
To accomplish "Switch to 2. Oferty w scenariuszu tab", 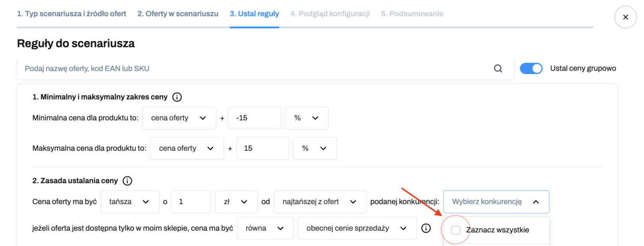I will click(178, 14).
